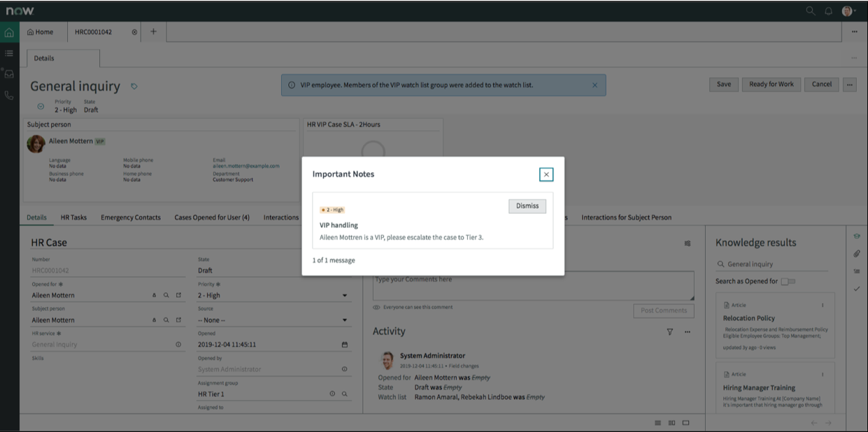868x432 pixels.
Task: Open the Source dropdown
Action: pos(273,320)
